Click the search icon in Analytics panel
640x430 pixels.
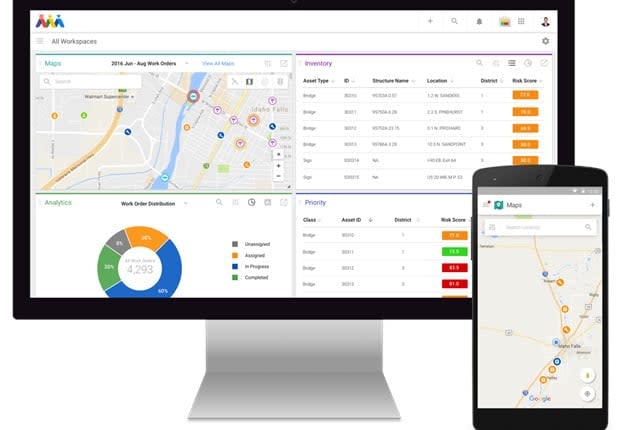tap(219, 202)
